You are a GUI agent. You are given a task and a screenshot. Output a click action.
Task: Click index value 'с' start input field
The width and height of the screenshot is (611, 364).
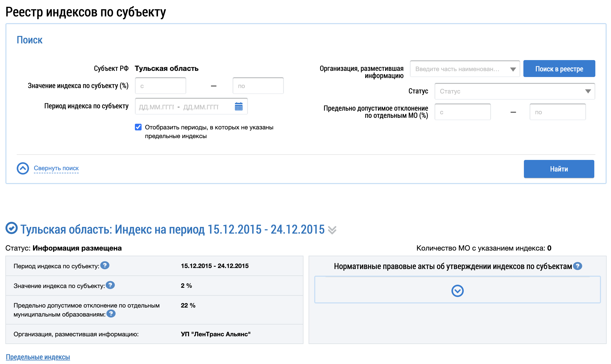tap(160, 86)
